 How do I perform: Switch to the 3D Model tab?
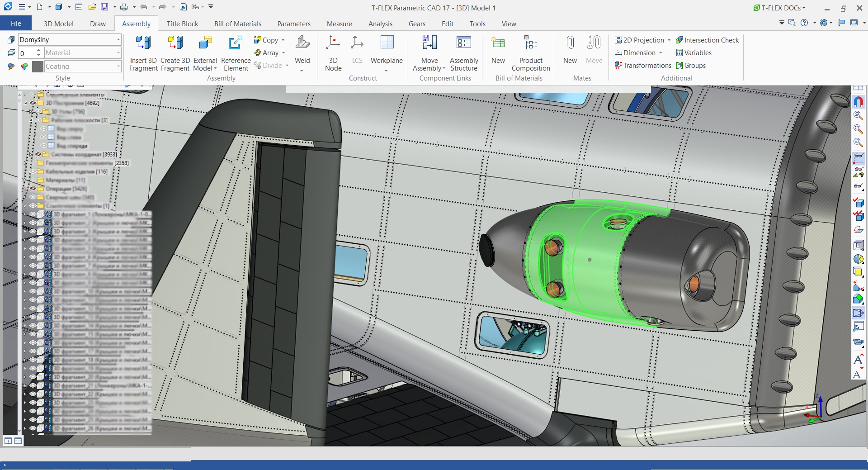pos(58,24)
